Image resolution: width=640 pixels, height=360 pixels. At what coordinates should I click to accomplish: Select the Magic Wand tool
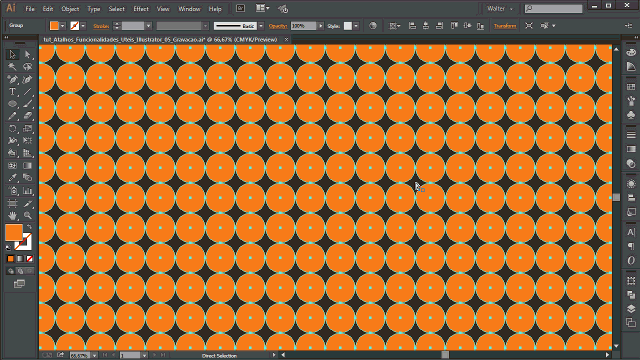(x=13, y=67)
